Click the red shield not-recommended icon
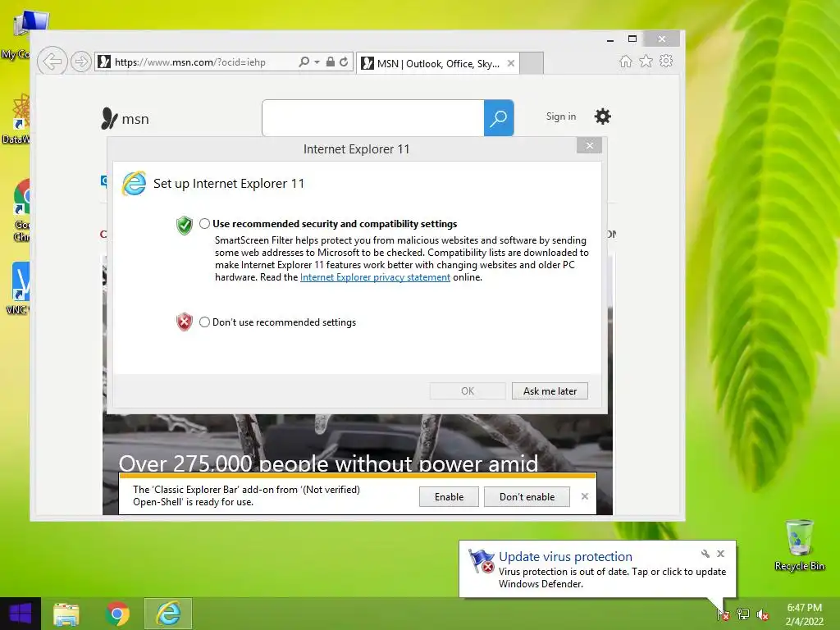This screenshot has width=840, height=630. click(x=185, y=322)
